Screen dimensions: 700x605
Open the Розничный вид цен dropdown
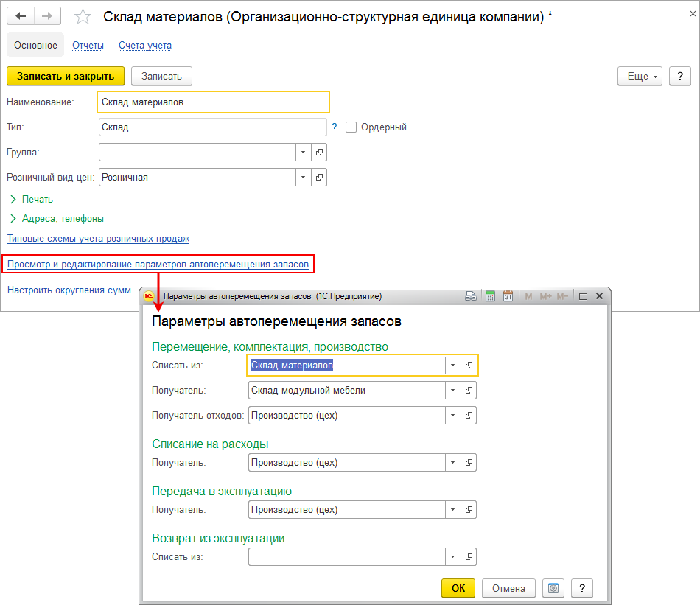click(x=304, y=178)
